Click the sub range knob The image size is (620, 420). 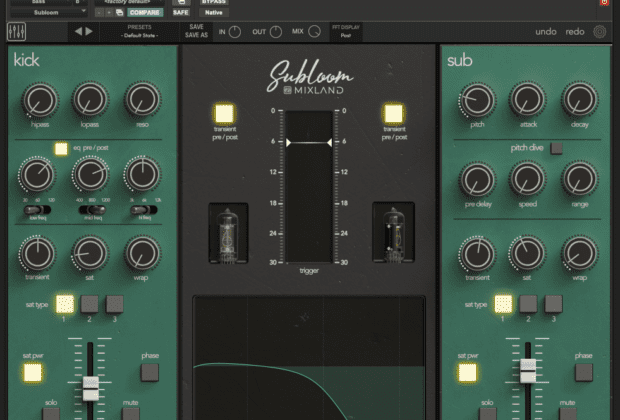pyautogui.click(x=579, y=180)
